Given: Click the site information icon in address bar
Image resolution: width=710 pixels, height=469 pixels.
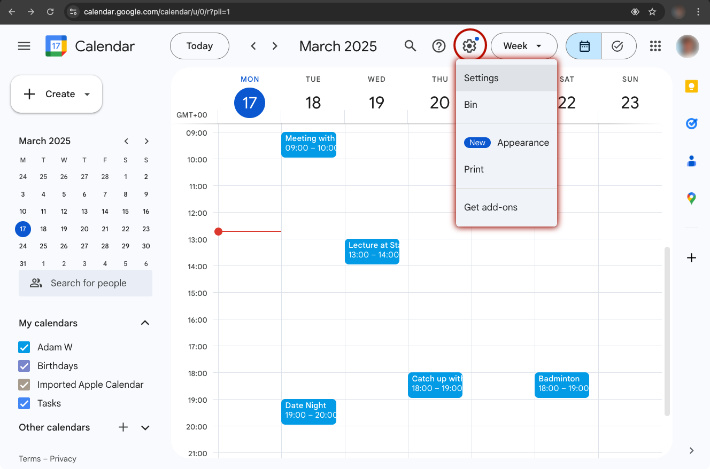Looking at the screenshot, I should tap(73, 12).
